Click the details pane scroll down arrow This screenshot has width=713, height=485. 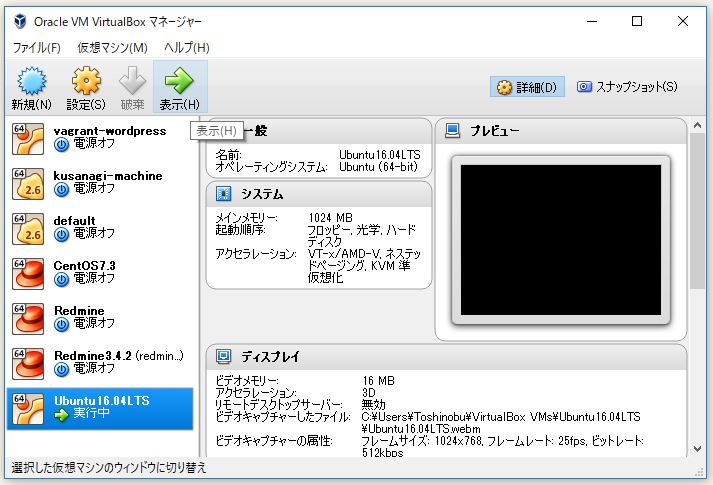pos(698,449)
